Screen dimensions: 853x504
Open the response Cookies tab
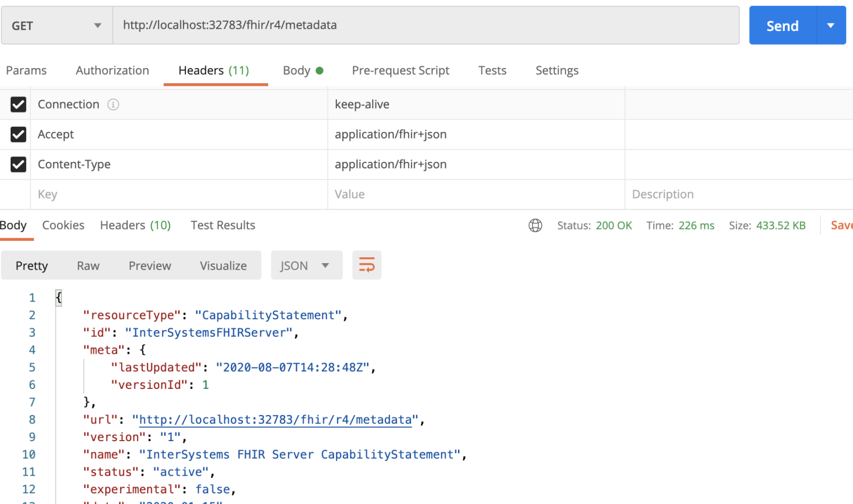63,225
